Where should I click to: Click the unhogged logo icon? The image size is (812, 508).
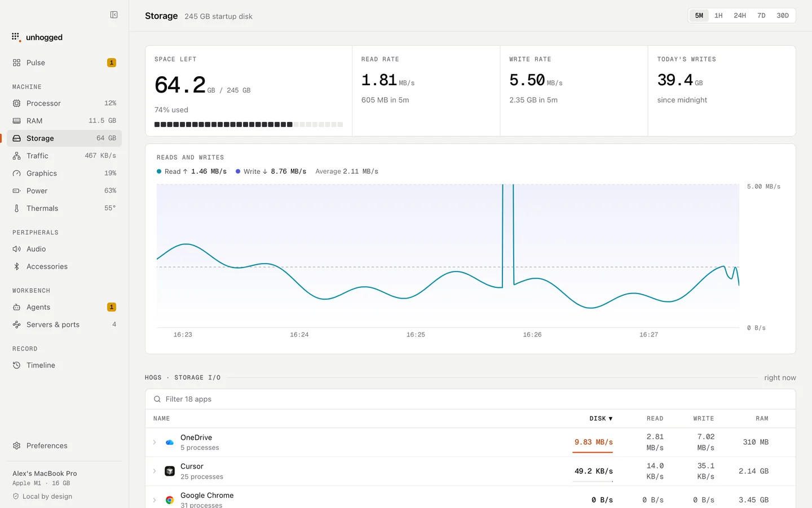coord(16,37)
